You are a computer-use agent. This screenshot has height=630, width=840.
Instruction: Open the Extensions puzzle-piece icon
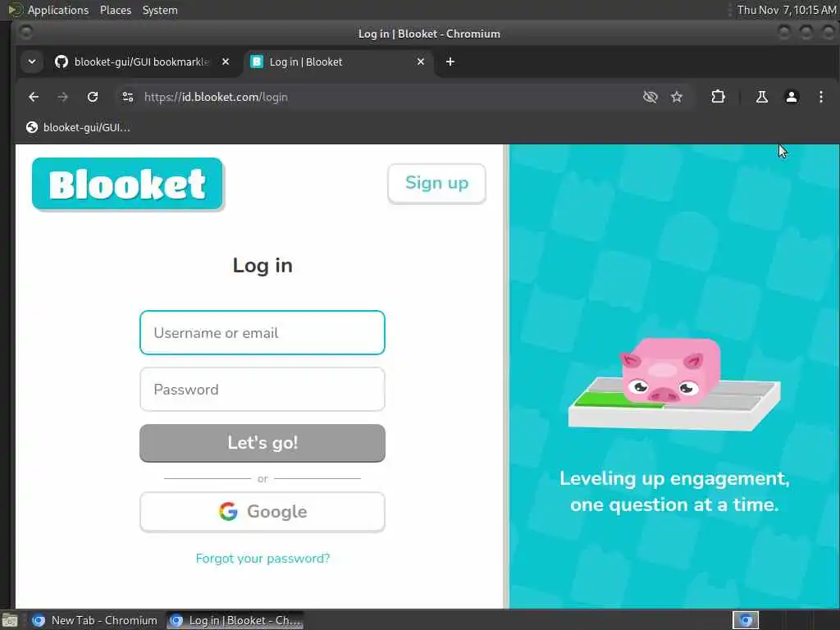click(x=718, y=97)
